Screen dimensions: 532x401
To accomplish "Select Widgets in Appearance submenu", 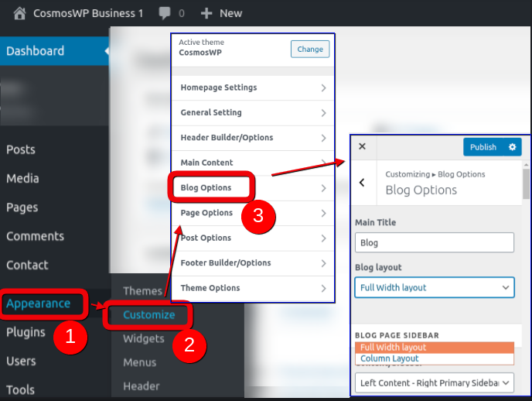I will 144,338.
